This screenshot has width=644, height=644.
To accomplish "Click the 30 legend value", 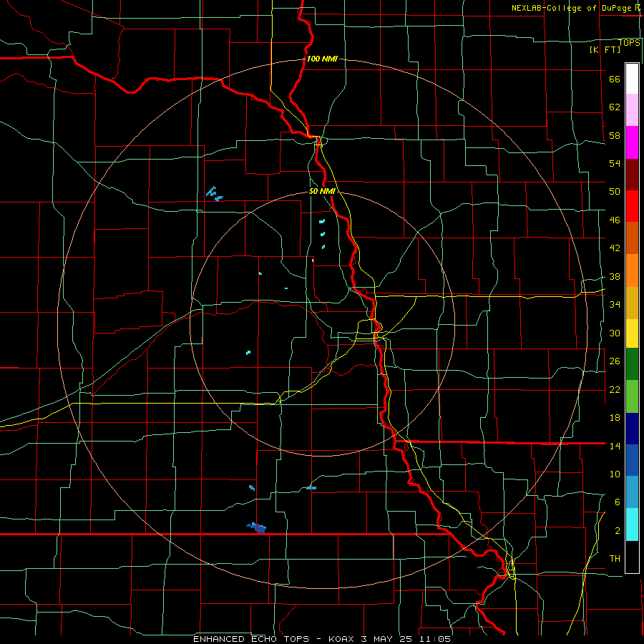I will tap(615, 333).
